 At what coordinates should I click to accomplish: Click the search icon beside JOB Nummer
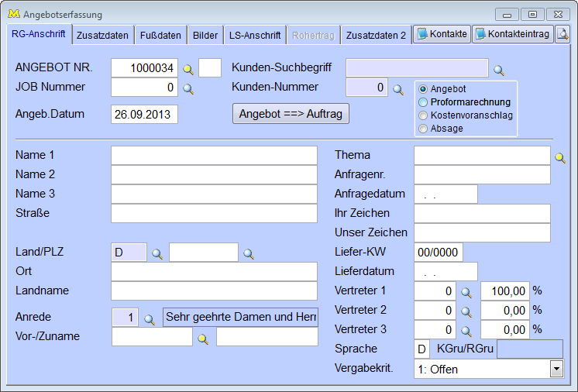coord(188,88)
